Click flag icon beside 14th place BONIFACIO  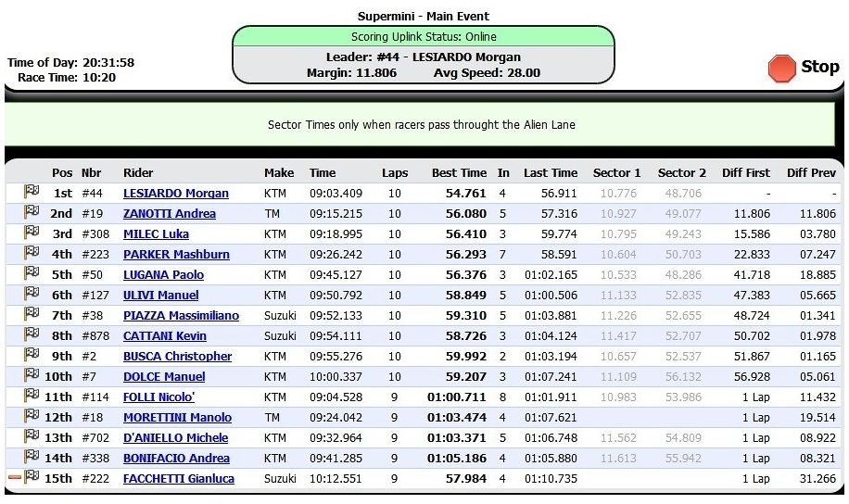32,458
